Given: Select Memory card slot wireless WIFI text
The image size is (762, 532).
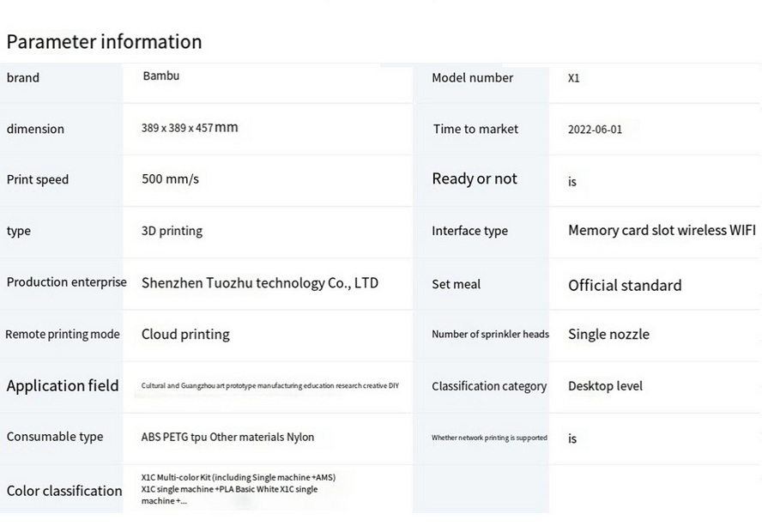Looking at the screenshot, I should pyautogui.click(x=662, y=231).
